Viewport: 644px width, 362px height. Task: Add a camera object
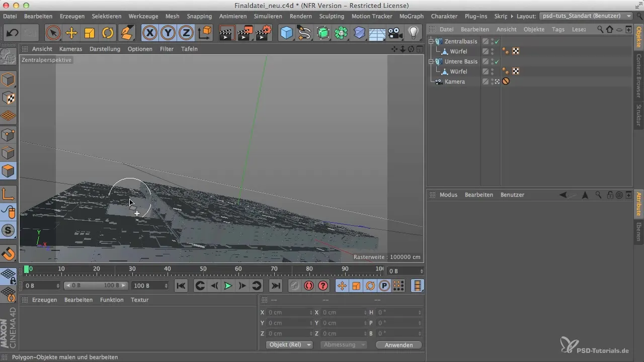(395, 33)
